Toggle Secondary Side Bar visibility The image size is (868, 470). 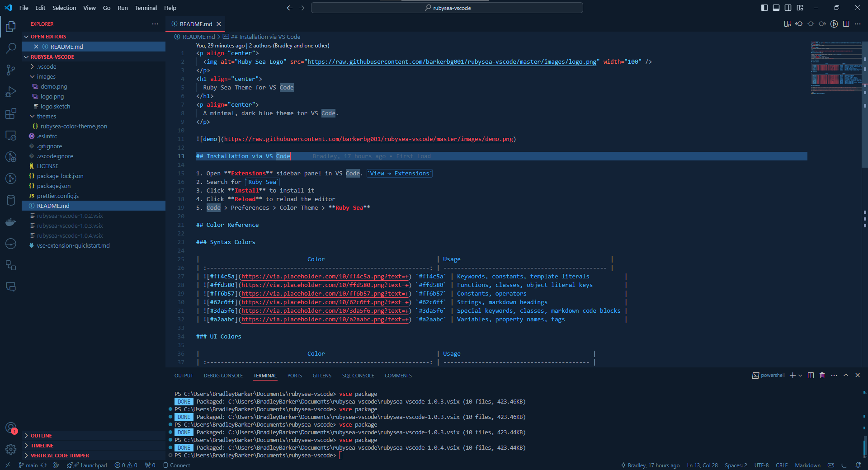(x=788, y=8)
